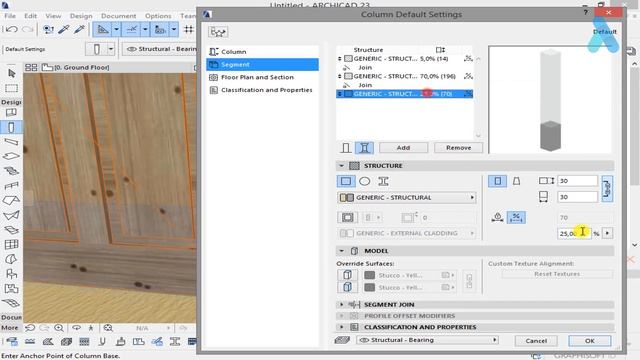Screen dimensions: 640x360
Task: Click the layer icon beside Structural - Bearing
Action: (342, 340)
